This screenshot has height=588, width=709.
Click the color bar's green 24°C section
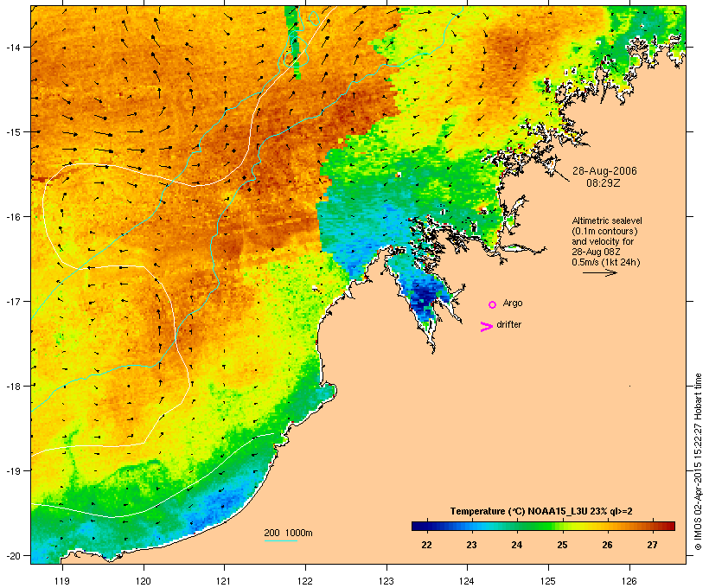(517, 526)
